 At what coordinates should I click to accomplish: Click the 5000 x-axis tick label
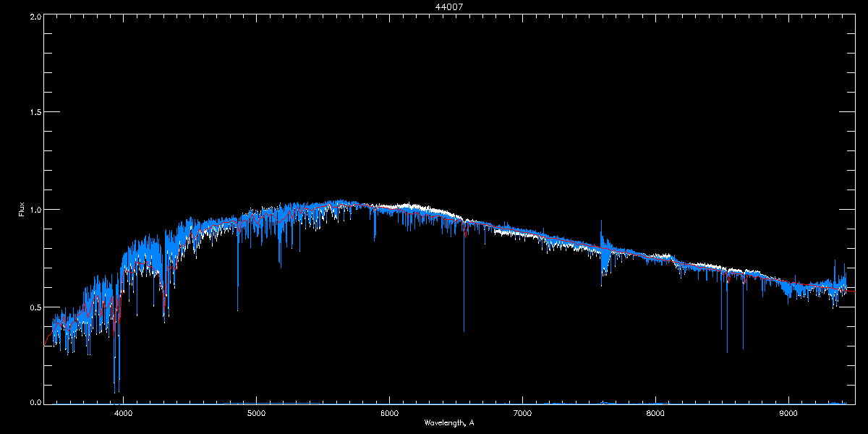tap(256, 414)
